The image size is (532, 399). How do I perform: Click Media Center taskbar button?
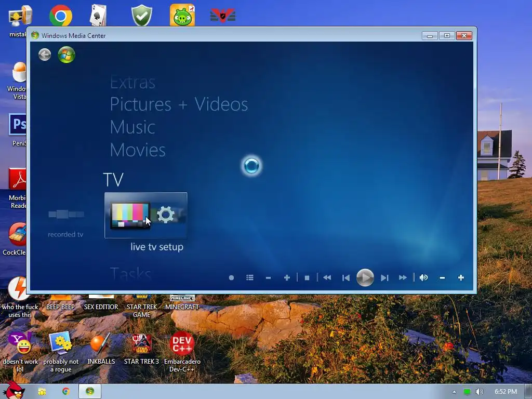click(90, 392)
